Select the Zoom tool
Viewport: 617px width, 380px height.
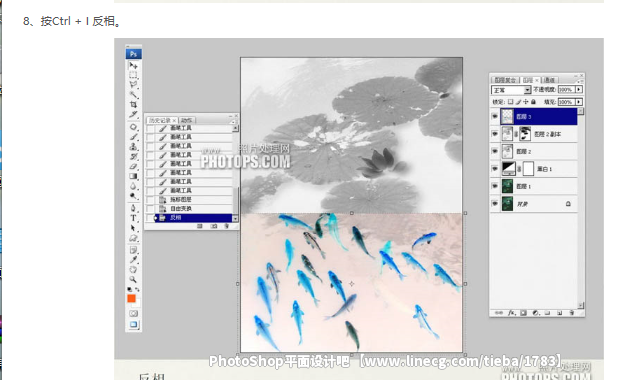[x=133, y=279]
